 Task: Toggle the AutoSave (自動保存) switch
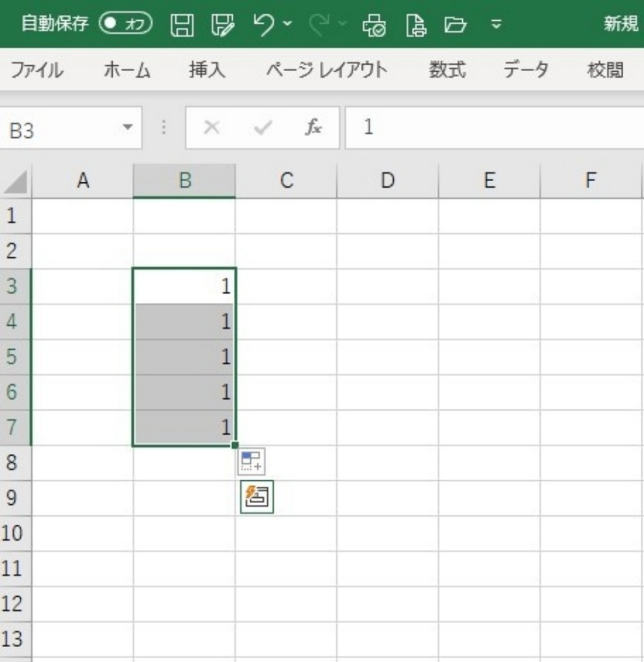[126, 23]
